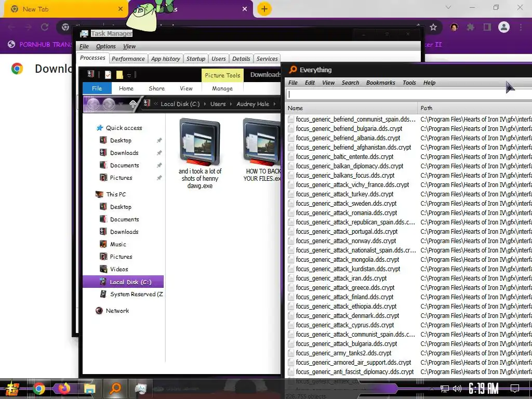Bookmark this tab with the star icon
The width and height of the screenshot is (532, 399).
(x=433, y=27)
